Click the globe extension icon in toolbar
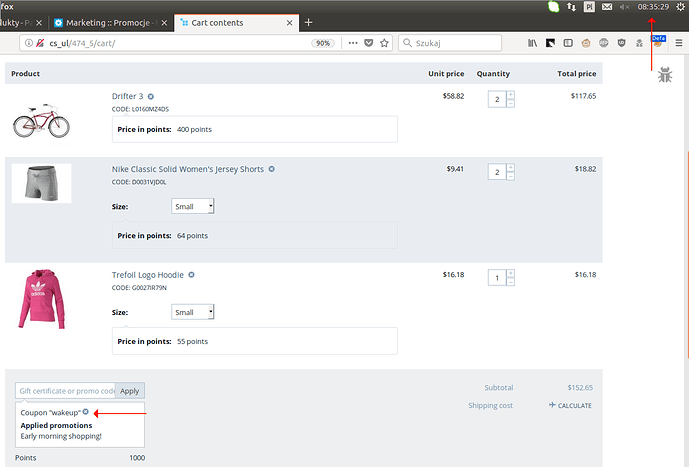This screenshot has height=467, width=689. pyautogui.click(x=604, y=43)
